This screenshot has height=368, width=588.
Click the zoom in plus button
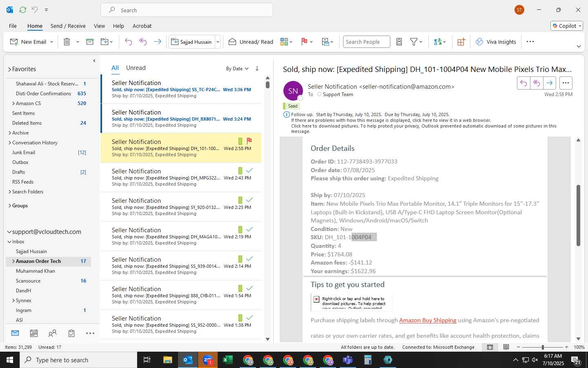pyautogui.click(x=566, y=347)
